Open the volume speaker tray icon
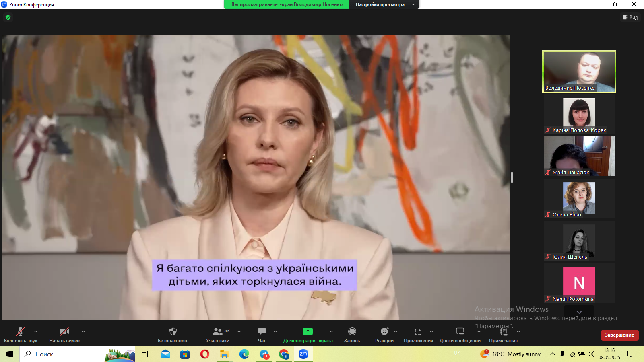 [x=591, y=354]
